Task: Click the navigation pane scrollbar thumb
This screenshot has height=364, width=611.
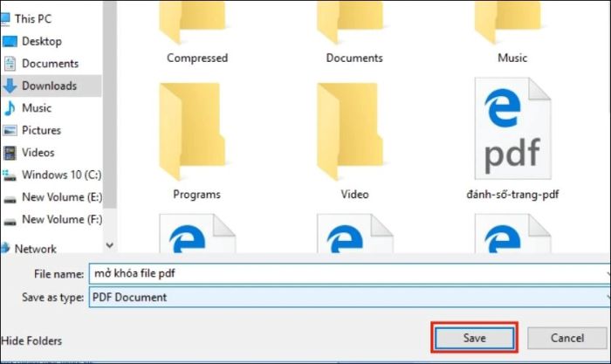Action: pos(110,106)
